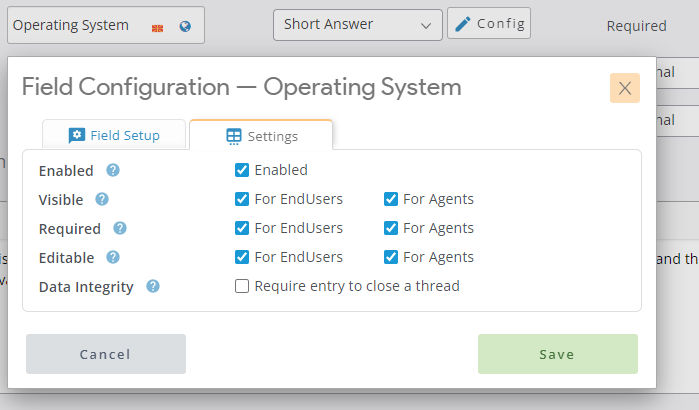The image size is (699, 410).
Task: Click the Data Integrity help icon
Action: tap(153, 286)
